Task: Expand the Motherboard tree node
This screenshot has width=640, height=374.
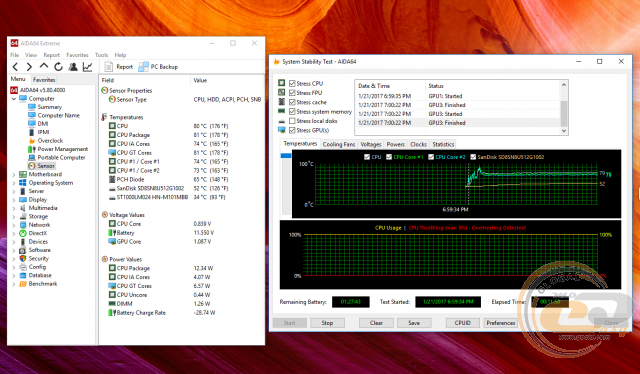Action: [14, 175]
